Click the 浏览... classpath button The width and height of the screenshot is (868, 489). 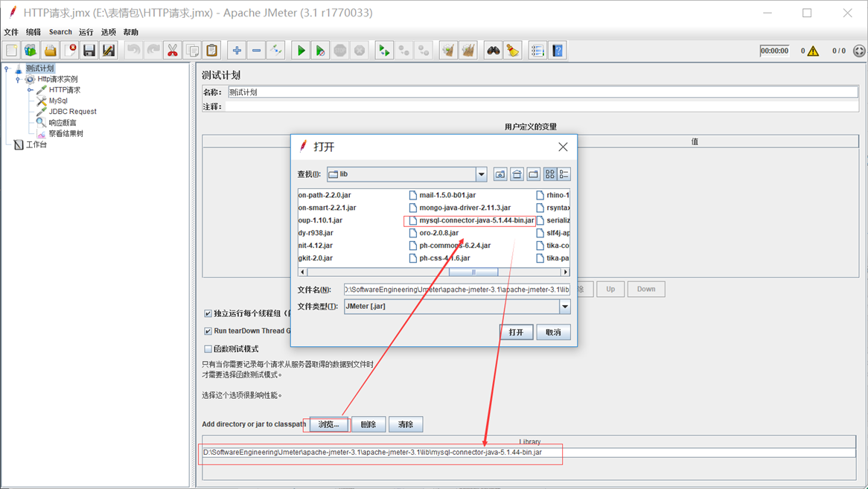(329, 424)
